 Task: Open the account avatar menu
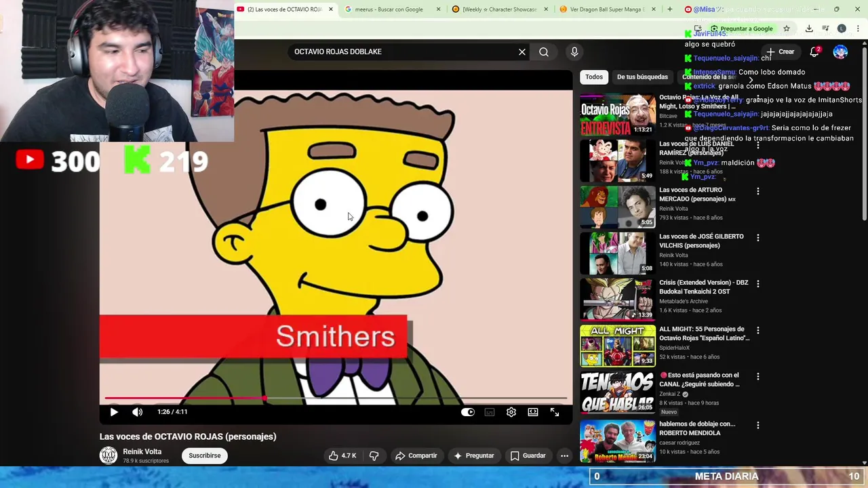coord(840,52)
